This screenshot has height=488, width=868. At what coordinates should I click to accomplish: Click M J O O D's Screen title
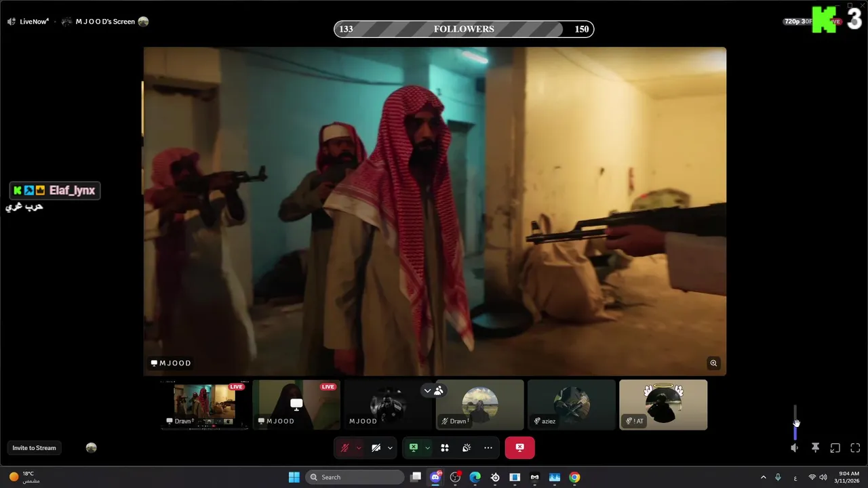point(105,22)
